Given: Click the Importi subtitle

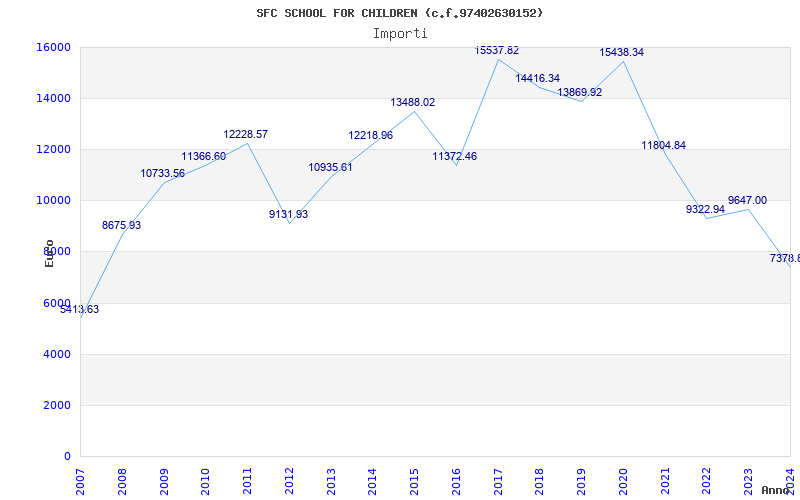Looking at the screenshot, I should (400, 34).
